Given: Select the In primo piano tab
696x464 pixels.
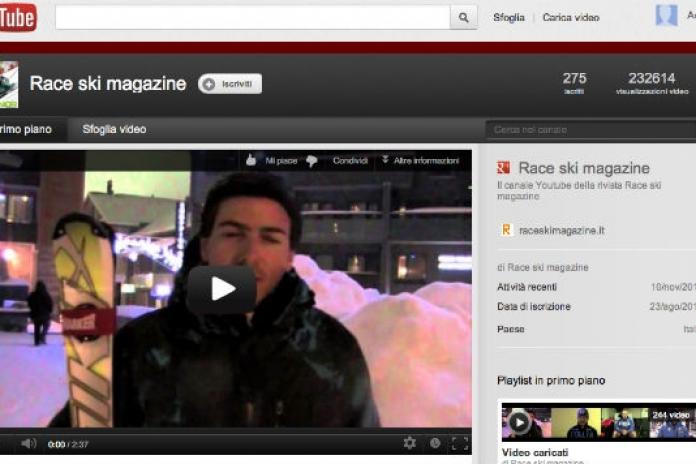Looking at the screenshot, I should click(25, 129).
